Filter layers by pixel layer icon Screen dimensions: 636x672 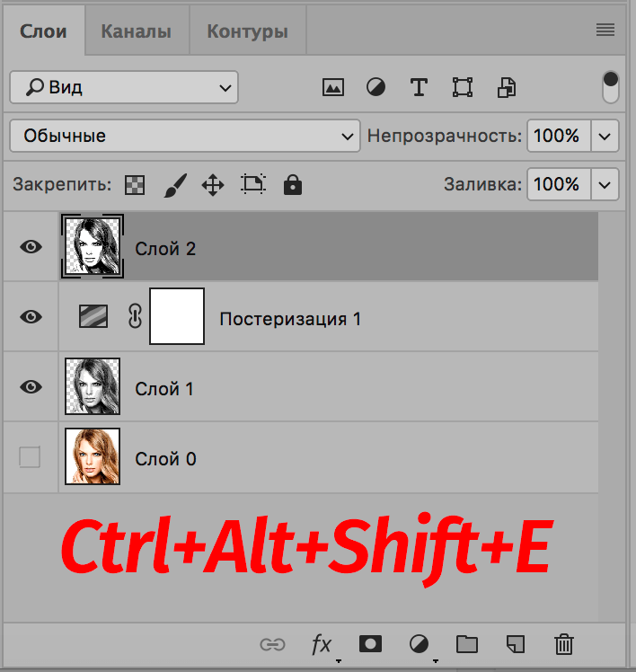coord(333,87)
